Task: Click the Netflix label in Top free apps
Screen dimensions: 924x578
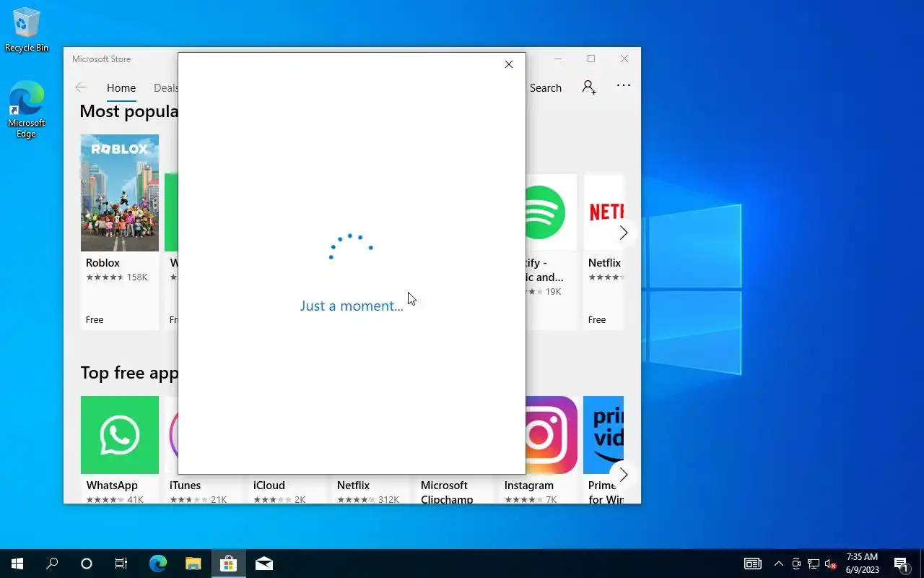Action: pos(353,486)
